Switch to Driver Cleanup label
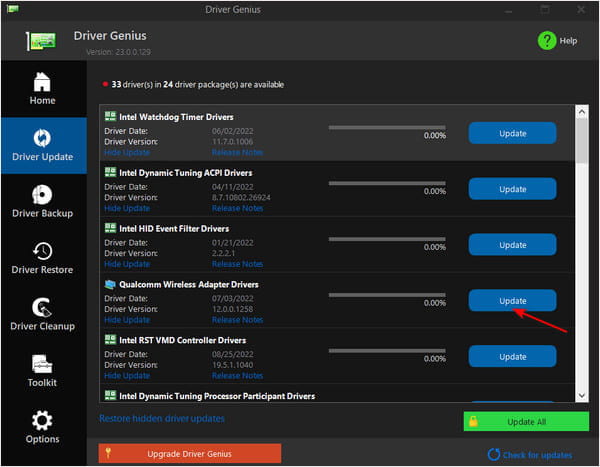The width and height of the screenshot is (600, 467). pos(42,326)
